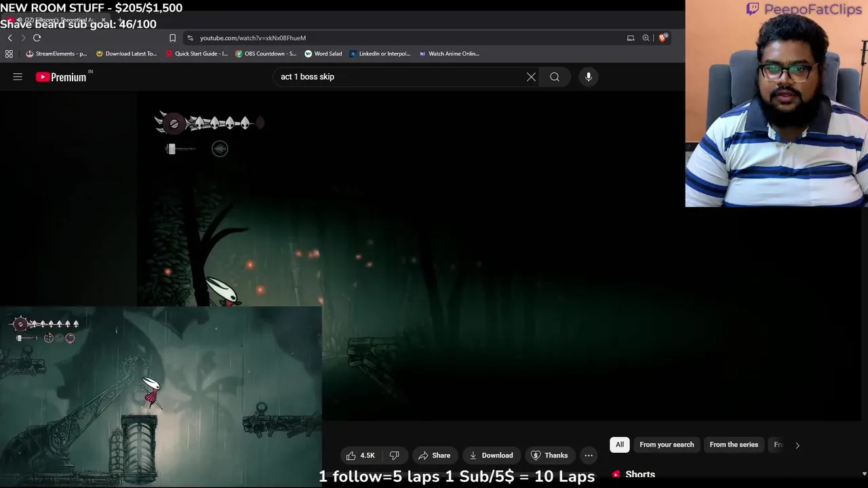Select the All filter chip
The image size is (868, 488).
pyautogui.click(x=620, y=445)
